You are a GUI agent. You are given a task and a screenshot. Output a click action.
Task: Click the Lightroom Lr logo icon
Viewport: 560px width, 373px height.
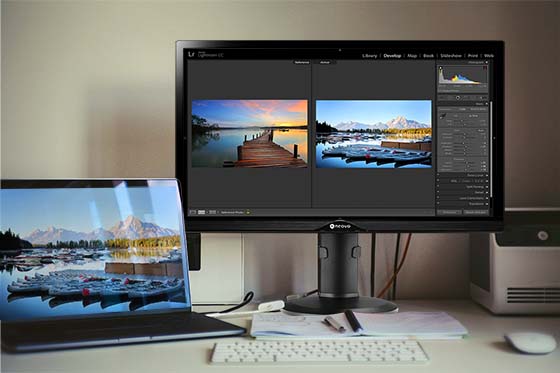click(x=191, y=54)
